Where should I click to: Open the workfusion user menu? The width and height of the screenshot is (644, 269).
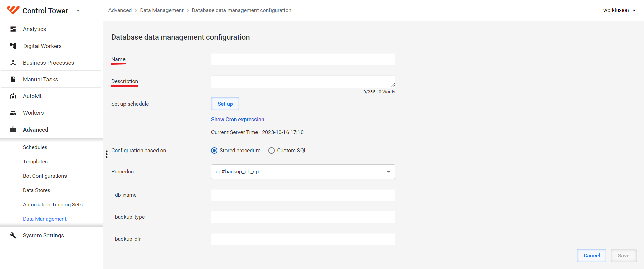619,10
